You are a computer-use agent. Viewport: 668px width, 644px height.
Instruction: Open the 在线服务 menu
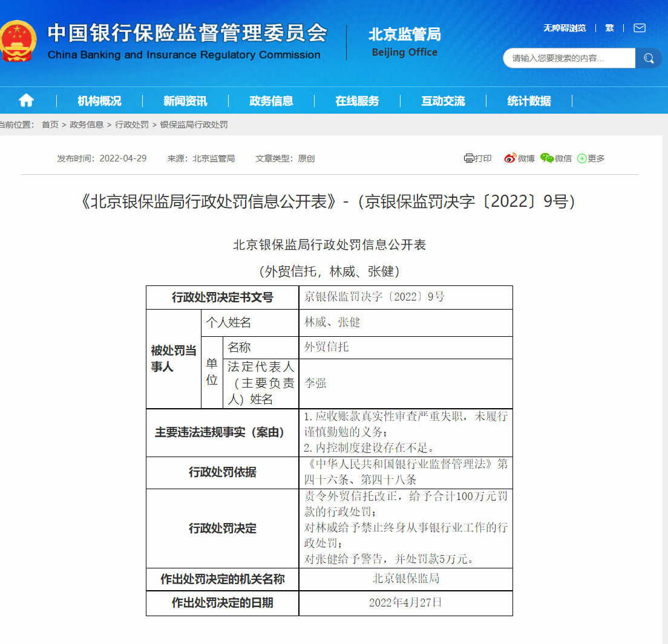coord(357,101)
